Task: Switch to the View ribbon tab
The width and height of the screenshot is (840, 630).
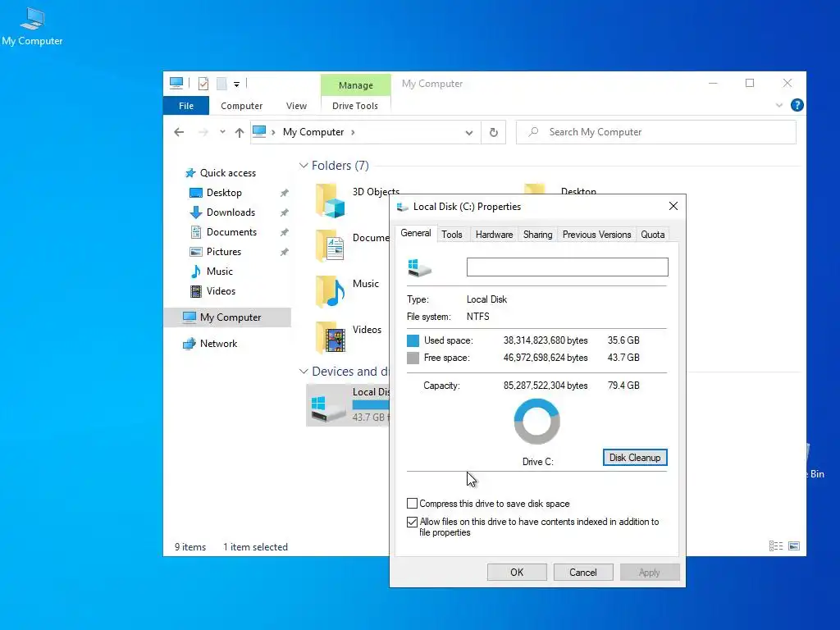Action: pyautogui.click(x=296, y=106)
